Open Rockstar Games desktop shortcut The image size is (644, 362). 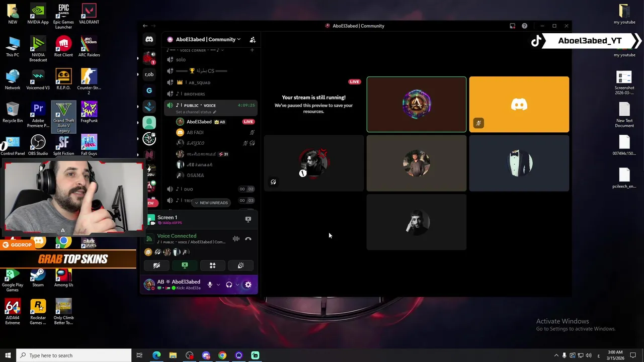pyautogui.click(x=38, y=312)
